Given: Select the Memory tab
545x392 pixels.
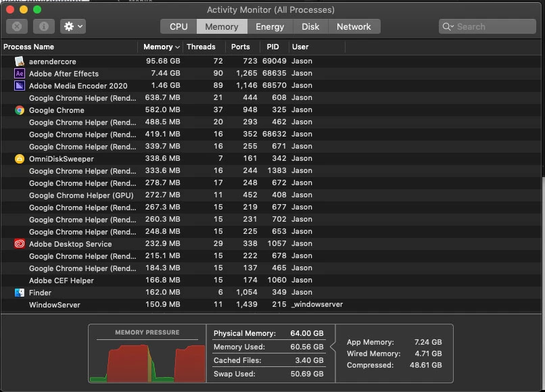Looking at the screenshot, I should (x=222, y=27).
